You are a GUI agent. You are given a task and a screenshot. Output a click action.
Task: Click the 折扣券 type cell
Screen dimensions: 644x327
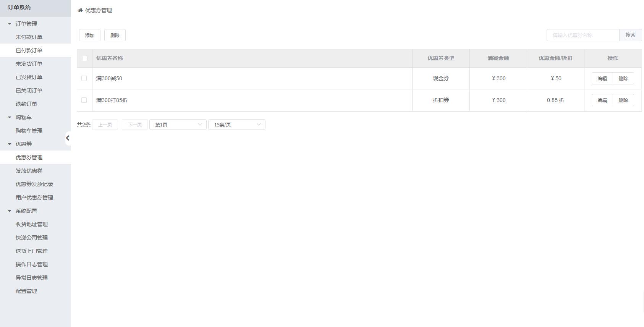click(441, 100)
